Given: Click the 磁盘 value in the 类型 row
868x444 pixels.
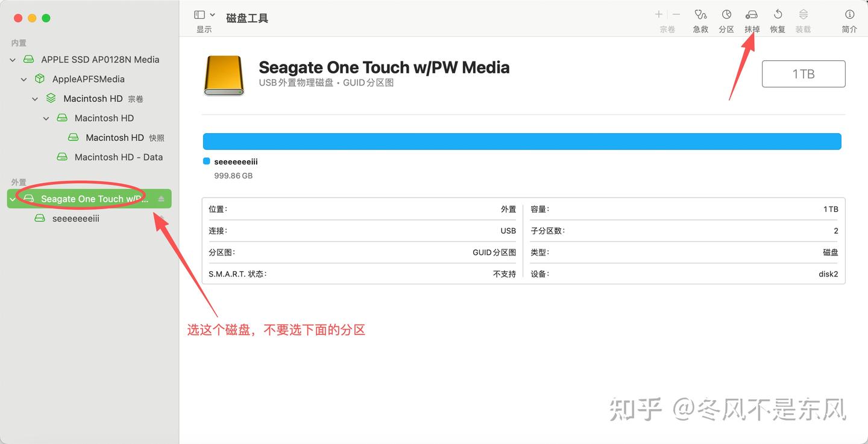Looking at the screenshot, I should [x=831, y=252].
